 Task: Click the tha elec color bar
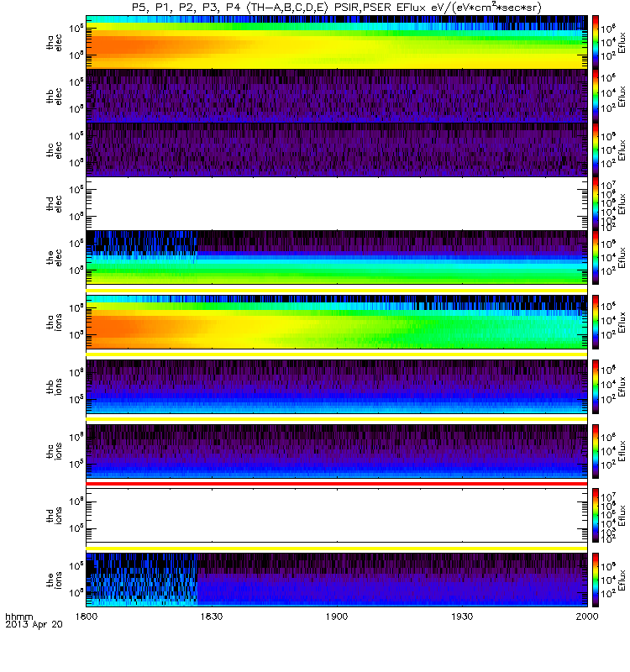(x=596, y=43)
